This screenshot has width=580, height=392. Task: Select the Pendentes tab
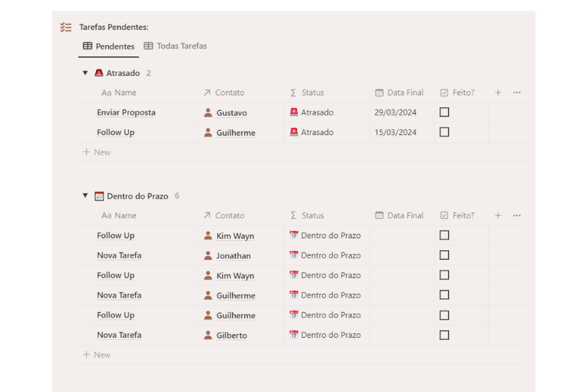click(x=109, y=46)
